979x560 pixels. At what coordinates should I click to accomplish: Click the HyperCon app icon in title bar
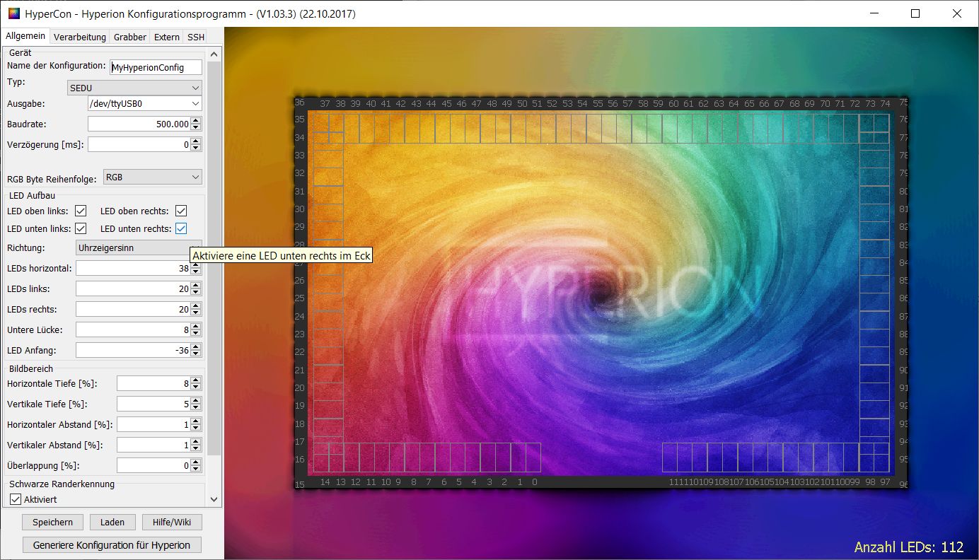[x=13, y=13]
